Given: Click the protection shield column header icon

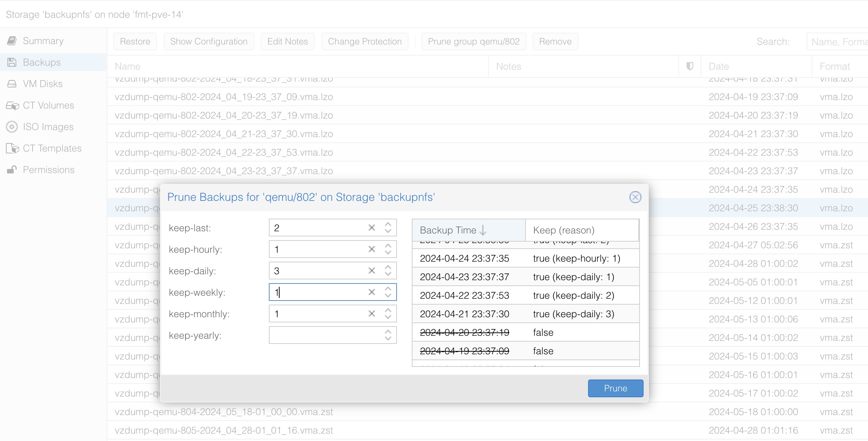Looking at the screenshot, I should click(690, 66).
